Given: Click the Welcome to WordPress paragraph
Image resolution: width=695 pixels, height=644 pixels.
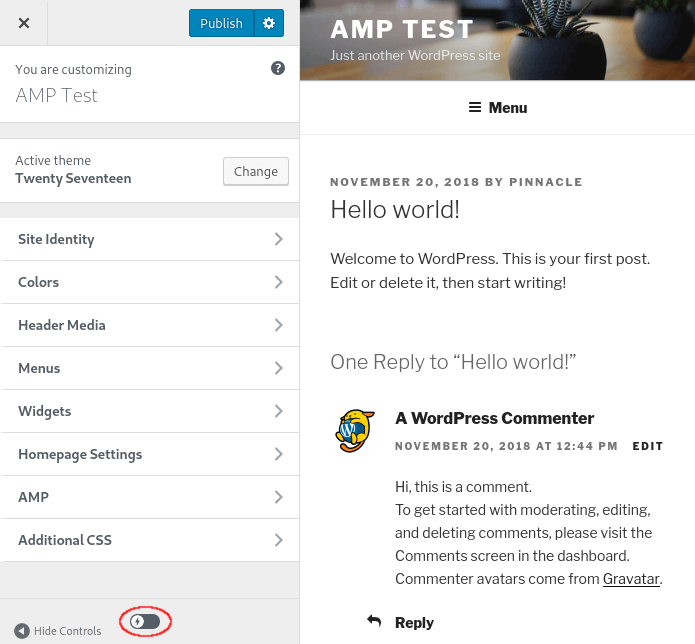Looking at the screenshot, I should 490,271.
